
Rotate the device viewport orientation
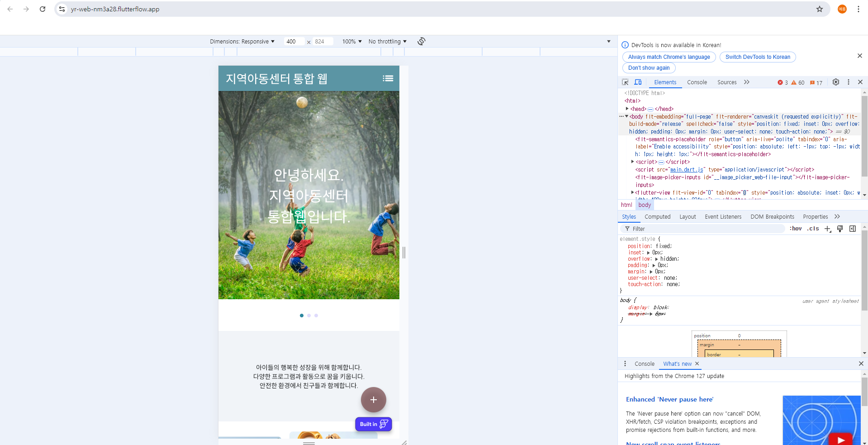(422, 41)
